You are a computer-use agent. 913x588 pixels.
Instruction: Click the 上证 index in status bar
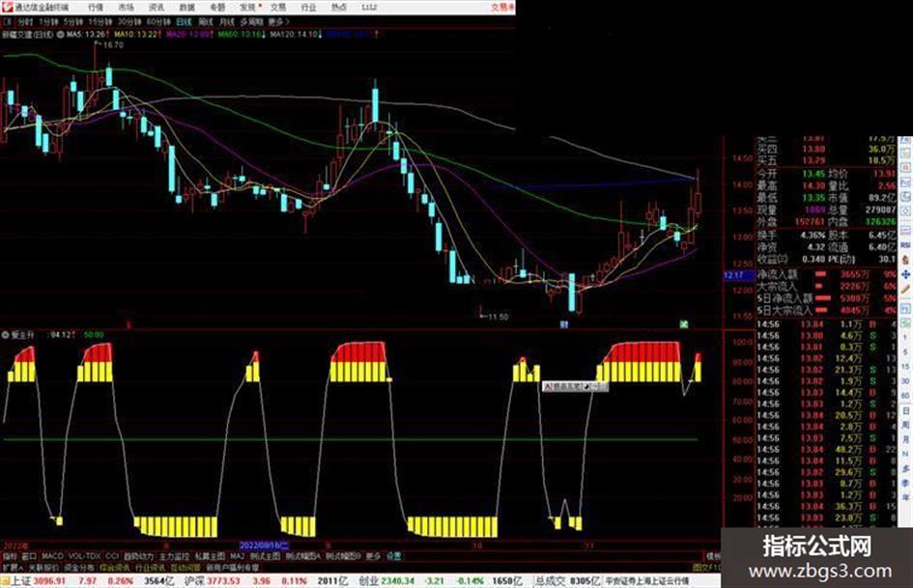[21, 581]
